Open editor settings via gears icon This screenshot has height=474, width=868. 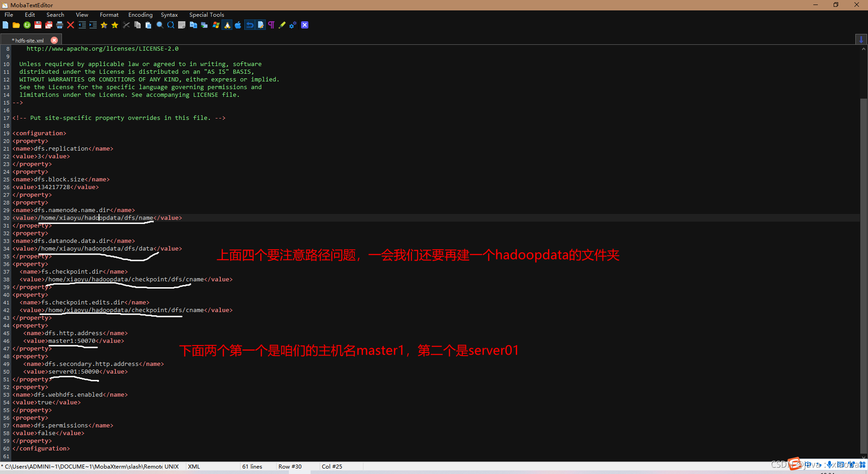pyautogui.click(x=293, y=25)
